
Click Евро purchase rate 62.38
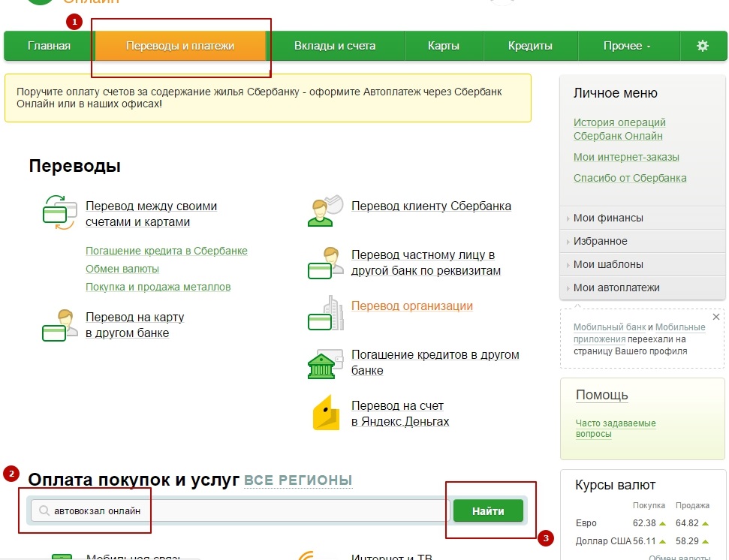(x=644, y=523)
